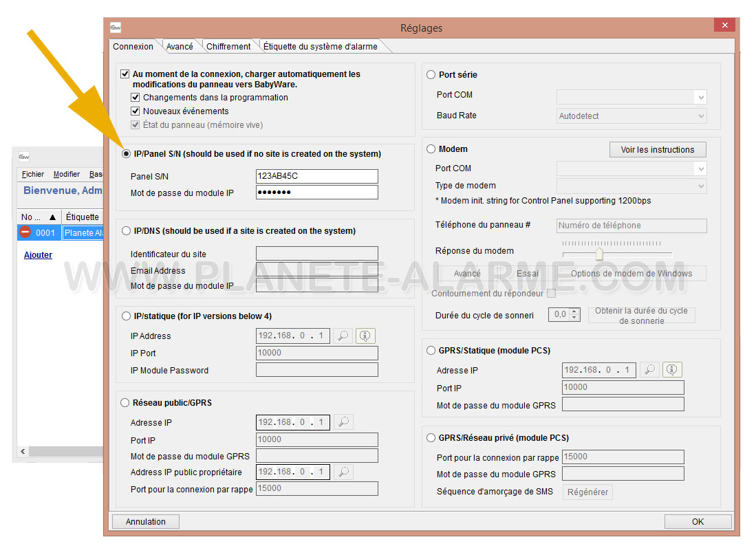
Task: Click the sort arrow in the No column header
Action: point(52,217)
